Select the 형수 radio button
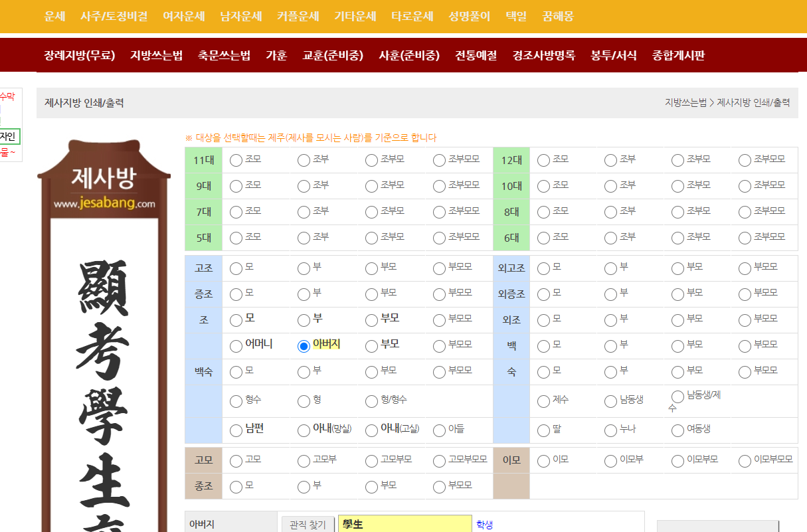Viewport: 807px width, 532px height. [236, 401]
